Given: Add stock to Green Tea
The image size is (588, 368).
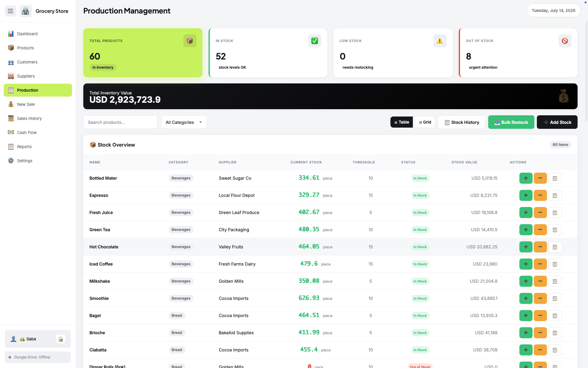Looking at the screenshot, I should [x=526, y=230].
